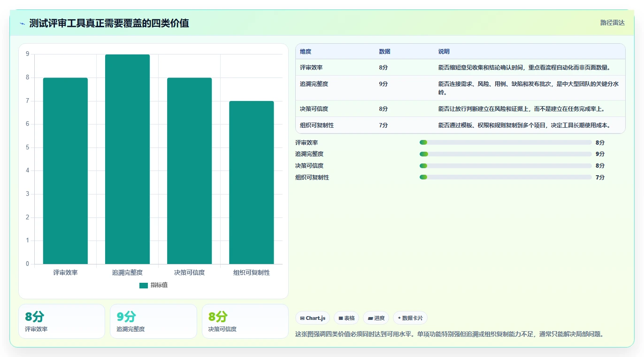Screen dimensions: 644x357
Task: Select the 追溯完整度 bar in the chart
Action: [x=127, y=159]
